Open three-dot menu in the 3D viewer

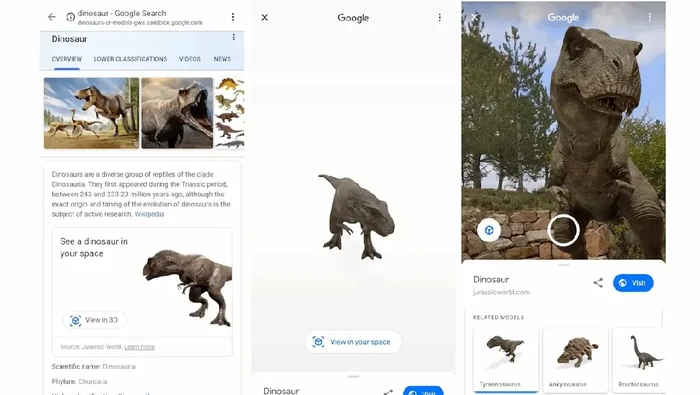coord(440,17)
